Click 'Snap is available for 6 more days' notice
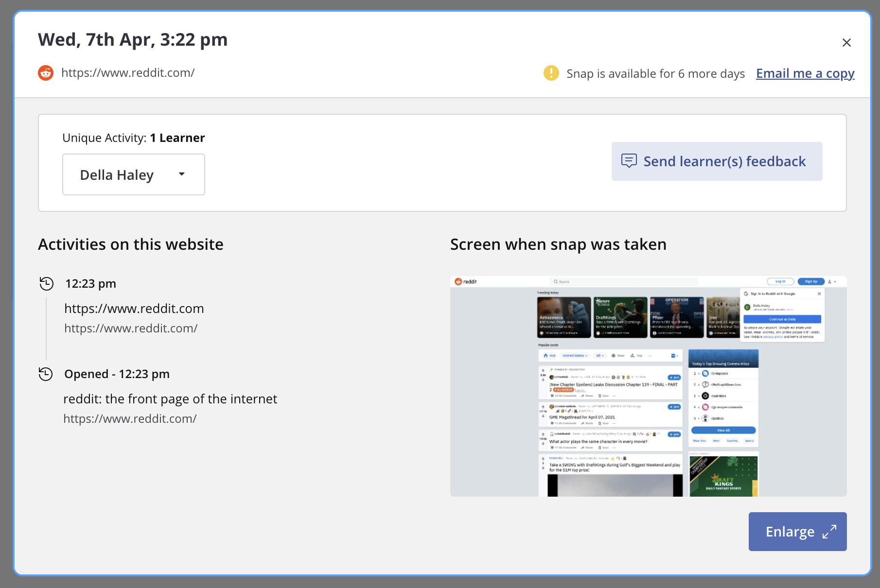 pos(655,74)
